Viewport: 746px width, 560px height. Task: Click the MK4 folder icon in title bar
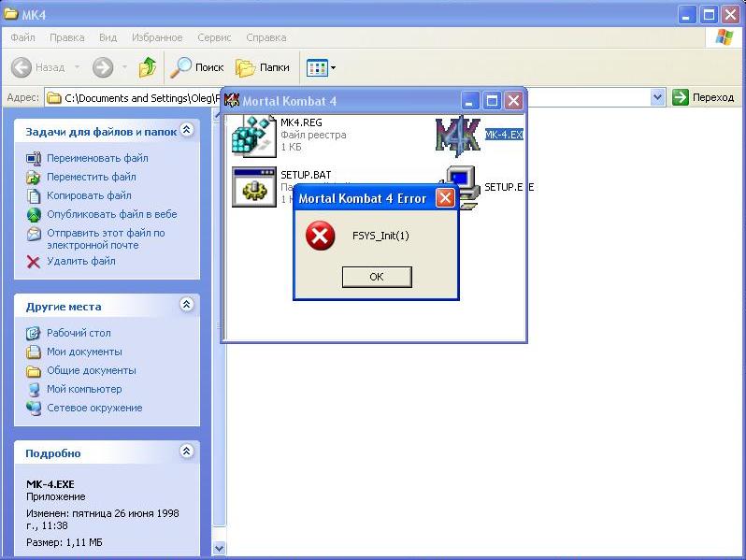click(x=10, y=14)
